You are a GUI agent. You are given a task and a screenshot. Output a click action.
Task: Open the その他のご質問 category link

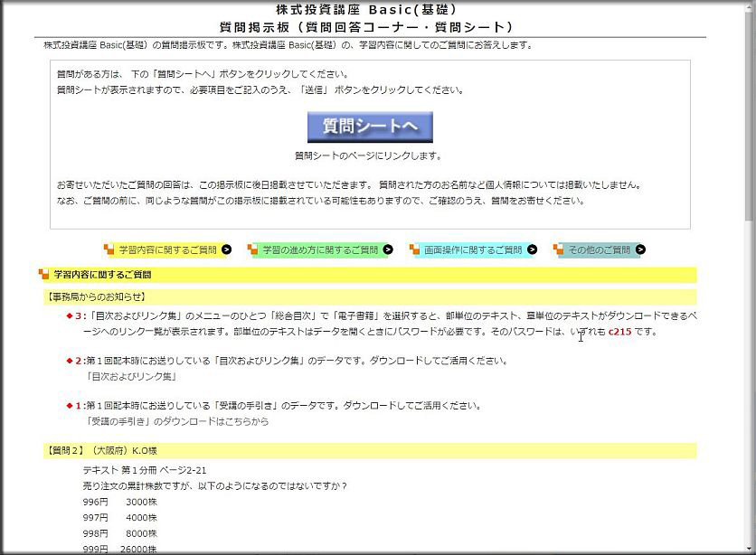tap(600, 250)
